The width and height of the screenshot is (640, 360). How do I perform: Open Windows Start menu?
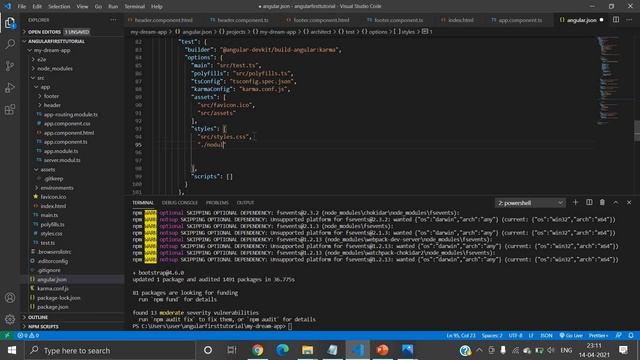[x=11, y=350]
